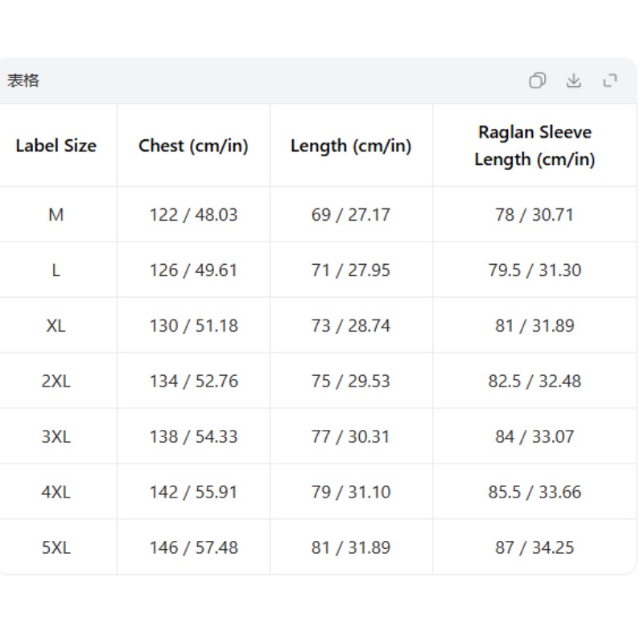This screenshot has width=644, height=644.
Task: Click the Label Size column header
Action: tap(56, 146)
